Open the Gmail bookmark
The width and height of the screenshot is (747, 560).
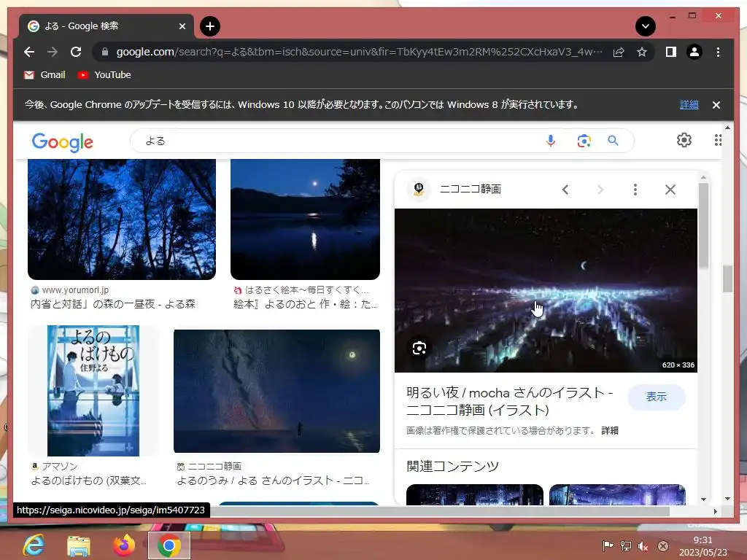(x=44, y=75)
